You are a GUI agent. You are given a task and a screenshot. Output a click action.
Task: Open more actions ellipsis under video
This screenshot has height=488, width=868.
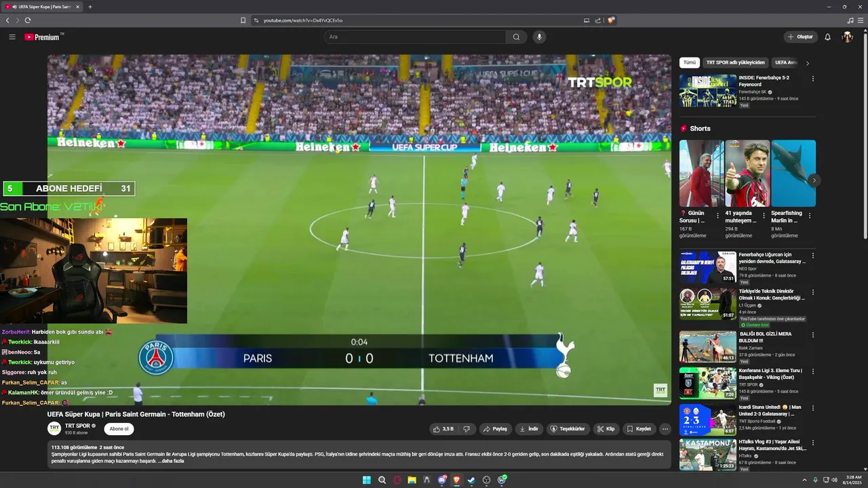(665, 429)
